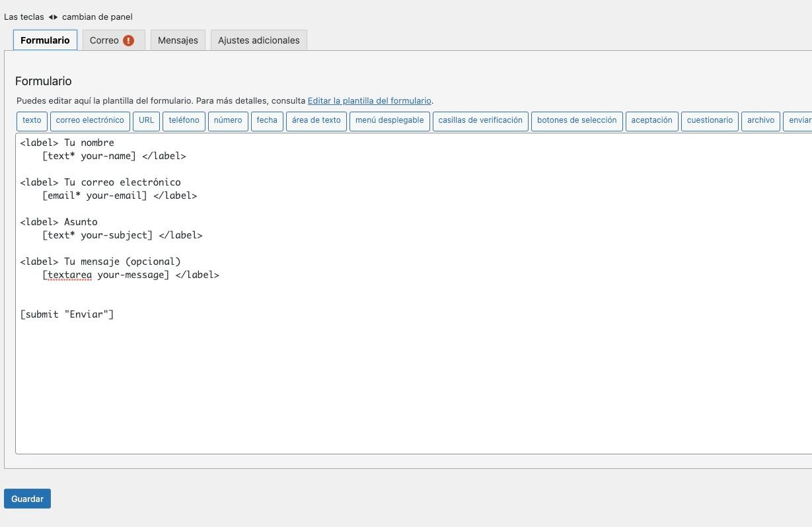Insert botones de selección tag
The width and height of the screenshot is (812, 527).
(577, 121)
